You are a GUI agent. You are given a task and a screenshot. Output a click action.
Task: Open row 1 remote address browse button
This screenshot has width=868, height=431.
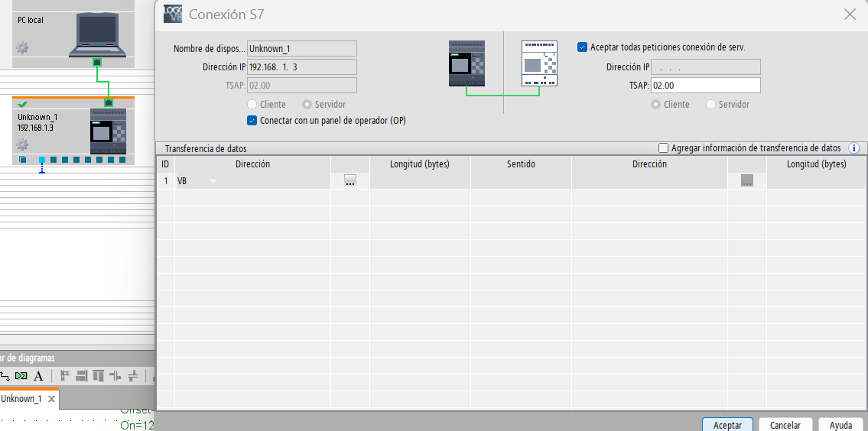coord(746,180)
